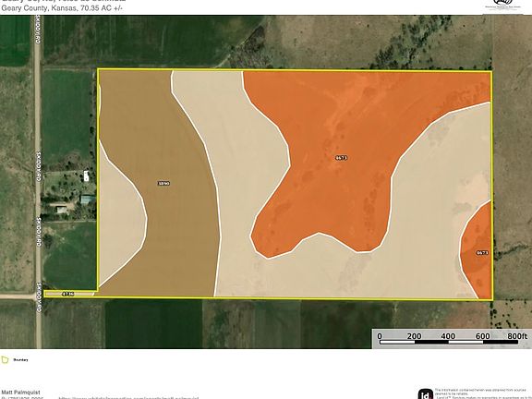Click the yellow Boundary legend icon
532x399 pixels.
[5, 359]
